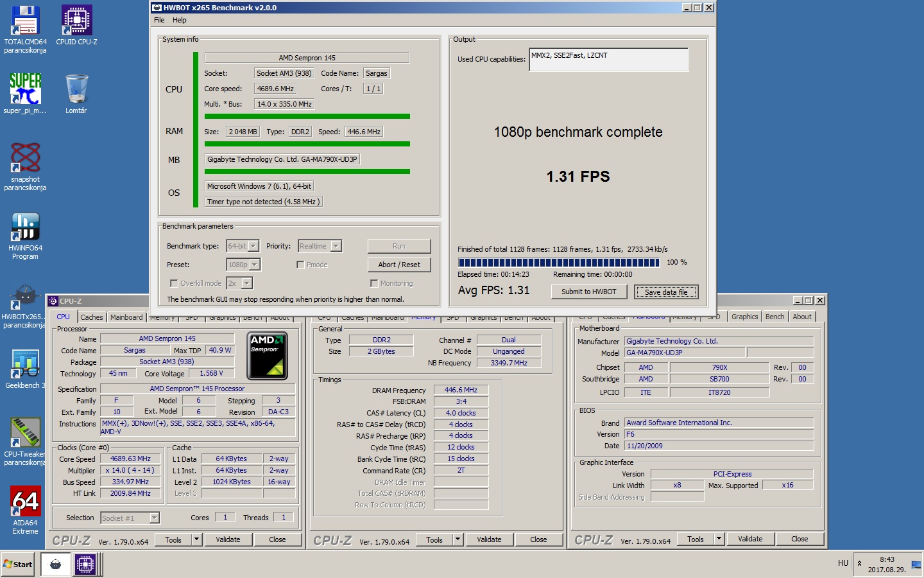Viewport: 924px width, 578px height.
Task: Switch to Mainboard tab in left CPU-Z
Action: point(126,317)
